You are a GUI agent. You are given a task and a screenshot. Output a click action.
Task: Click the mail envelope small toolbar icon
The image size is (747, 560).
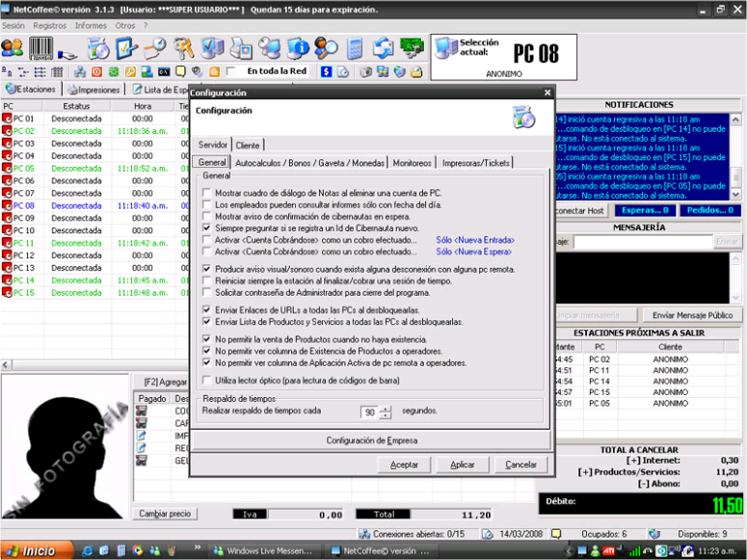(x=416, y=72)
